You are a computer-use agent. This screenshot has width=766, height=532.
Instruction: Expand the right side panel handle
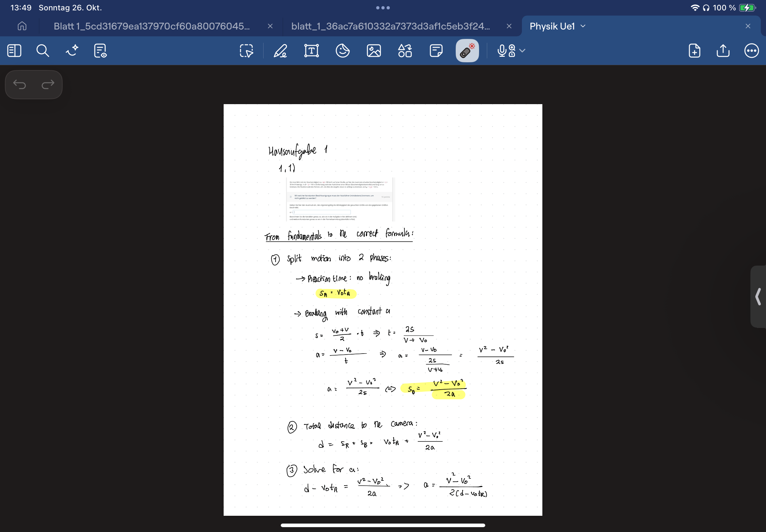pos(758,296)
